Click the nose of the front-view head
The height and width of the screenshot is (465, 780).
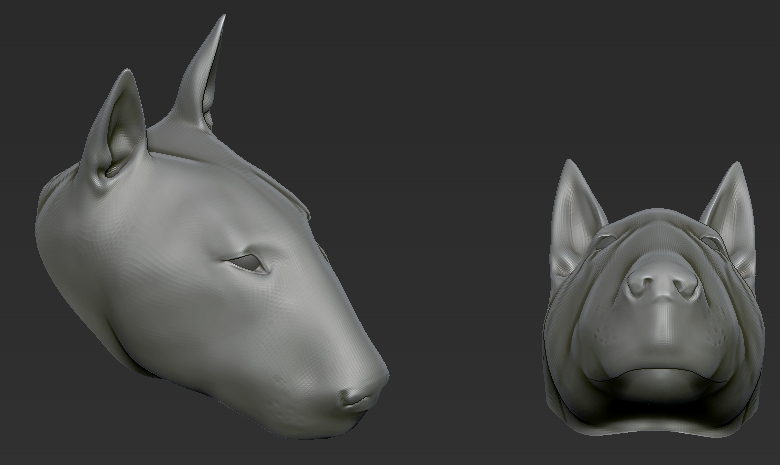tap(662, 282)
